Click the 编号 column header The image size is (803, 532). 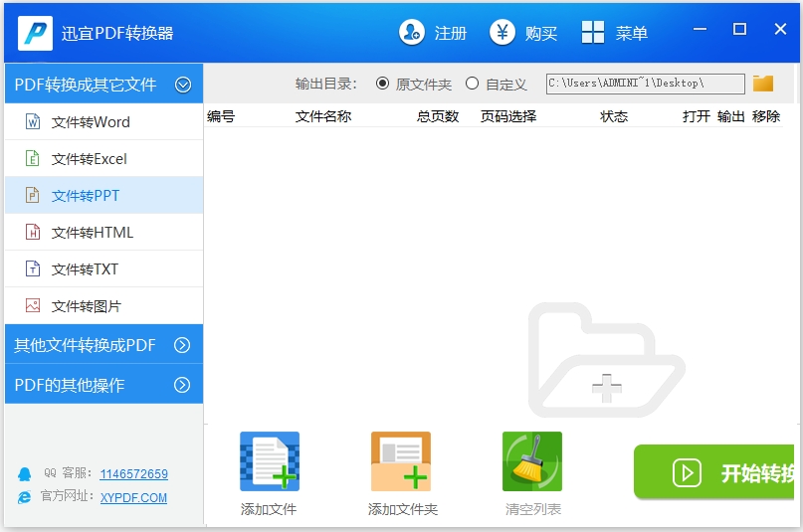tap(221, 116)
